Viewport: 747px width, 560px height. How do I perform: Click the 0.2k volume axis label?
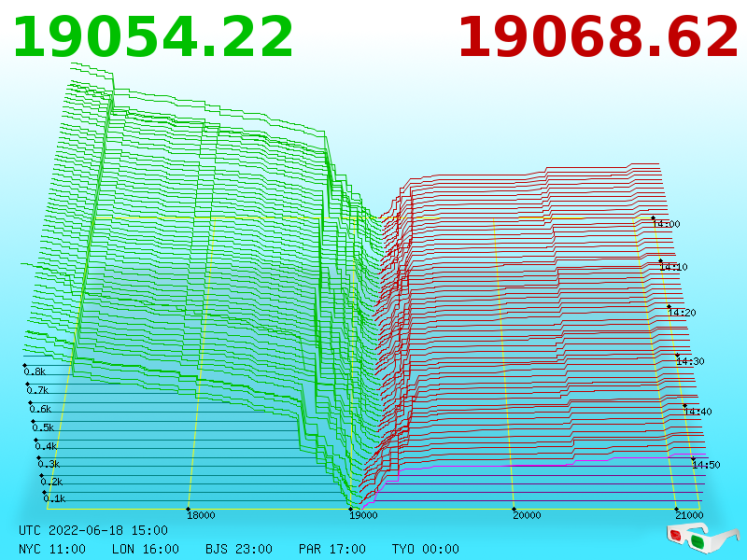coord(52,482)
